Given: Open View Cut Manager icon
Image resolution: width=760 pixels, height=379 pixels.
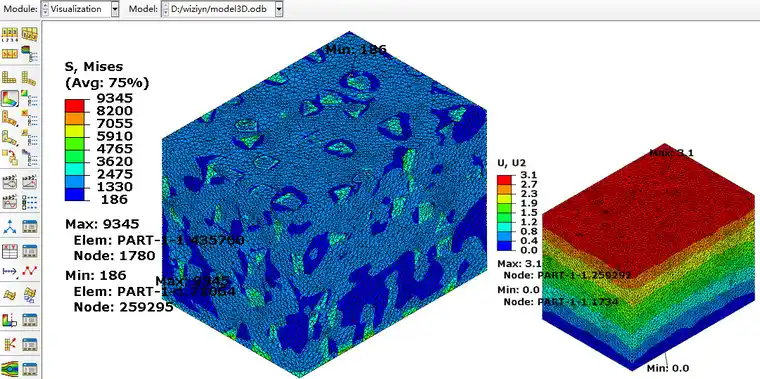Looking at the screenshot, I should [x=30, y=320].
